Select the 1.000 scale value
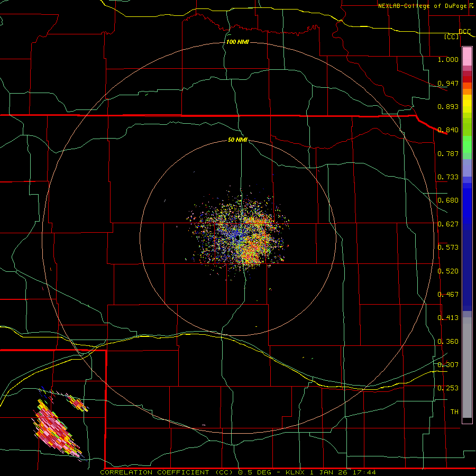 (448, 59)
